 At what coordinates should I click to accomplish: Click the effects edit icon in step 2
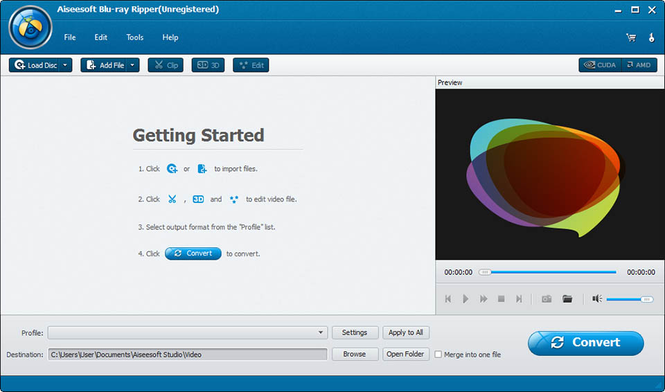pyautogui.click(x=234, y=199)
